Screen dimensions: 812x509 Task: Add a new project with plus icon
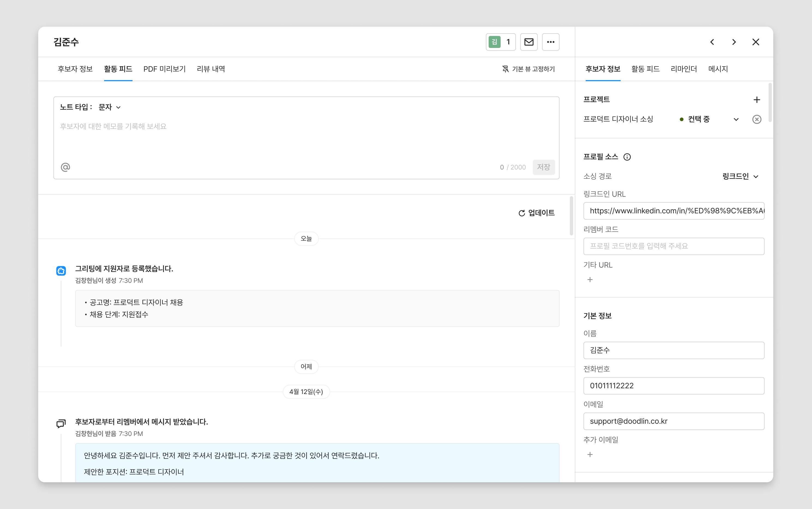coord(757,100)
